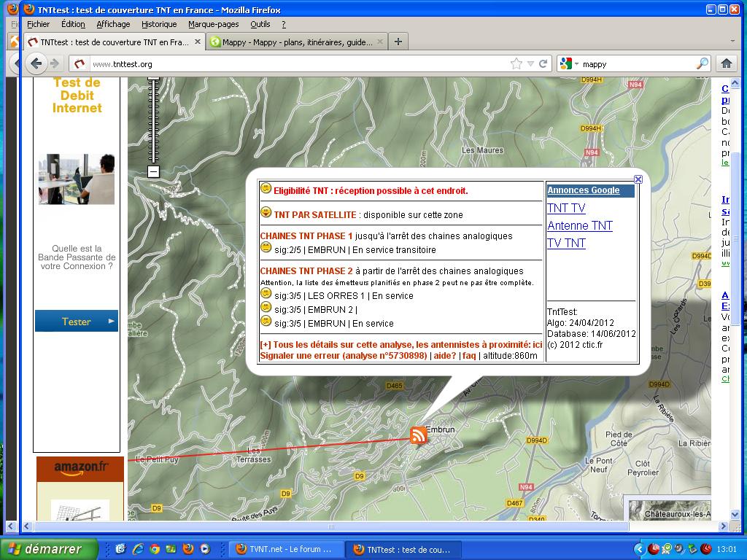
Task: Click TNTtest taskbar button
Action: tap(403, 549)
